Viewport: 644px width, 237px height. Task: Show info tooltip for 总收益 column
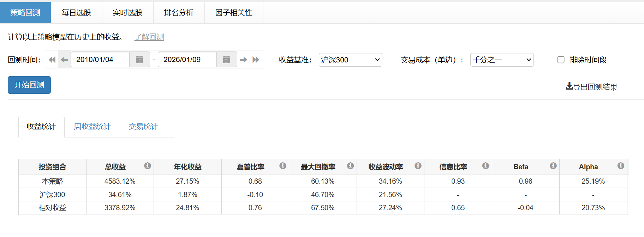[148, 166]
